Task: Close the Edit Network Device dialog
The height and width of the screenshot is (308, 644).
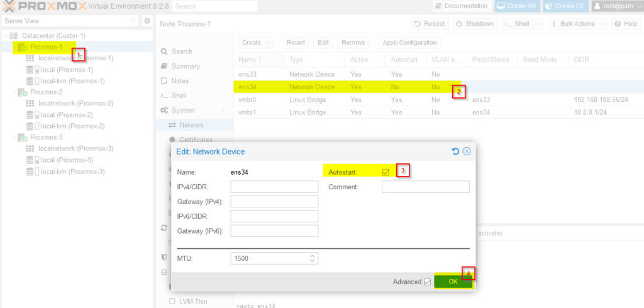Action: (x=467, y=151)
